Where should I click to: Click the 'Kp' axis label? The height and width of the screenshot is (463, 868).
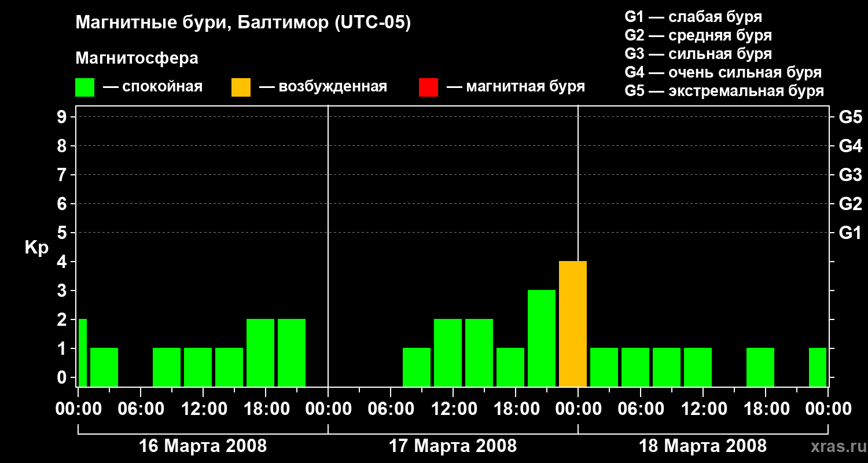tap(36, 248)
